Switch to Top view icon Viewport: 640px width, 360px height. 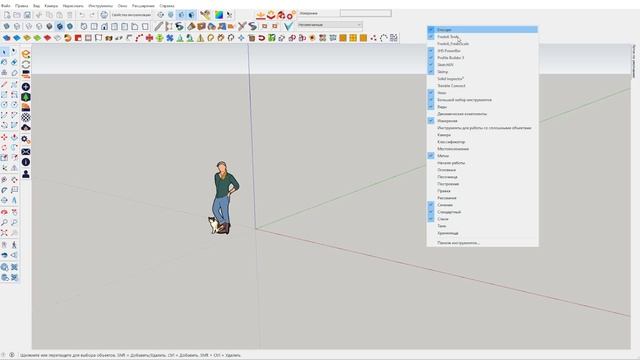[94, 26]
